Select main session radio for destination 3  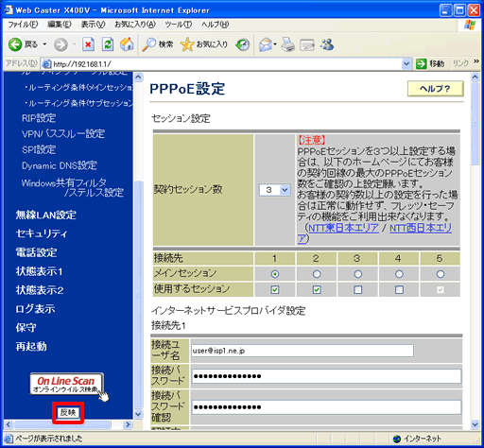pos(358,274)
